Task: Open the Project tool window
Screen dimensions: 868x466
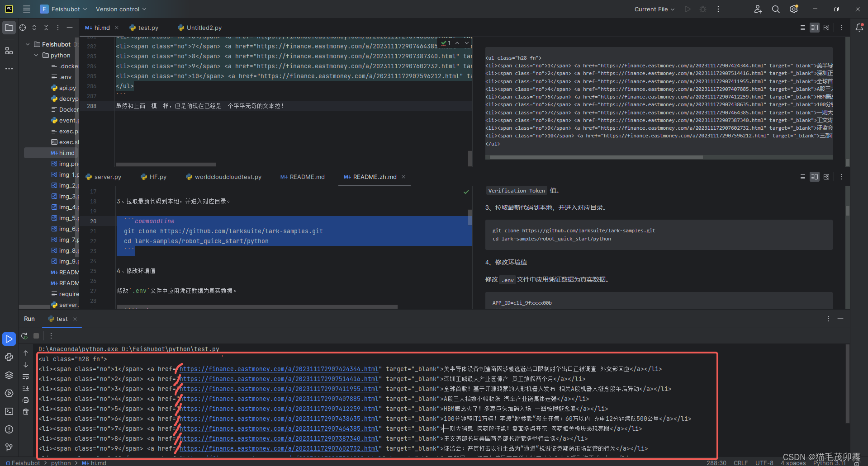Action: [9, 28]
